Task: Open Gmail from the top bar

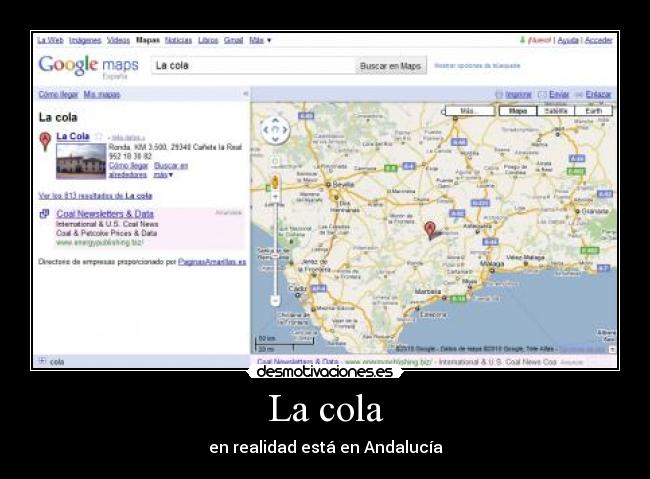Action: (x=233, y=40)
